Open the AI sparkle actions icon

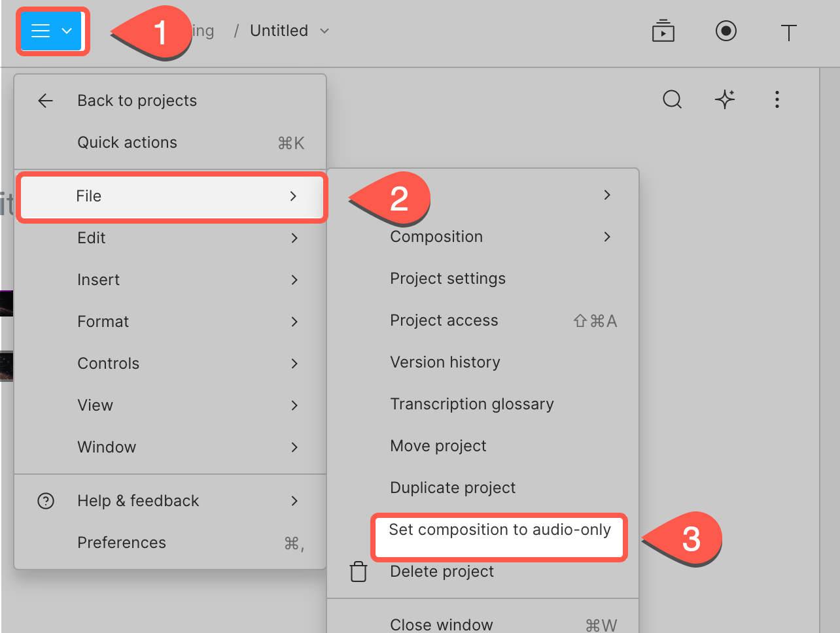[x=724, y=99]
